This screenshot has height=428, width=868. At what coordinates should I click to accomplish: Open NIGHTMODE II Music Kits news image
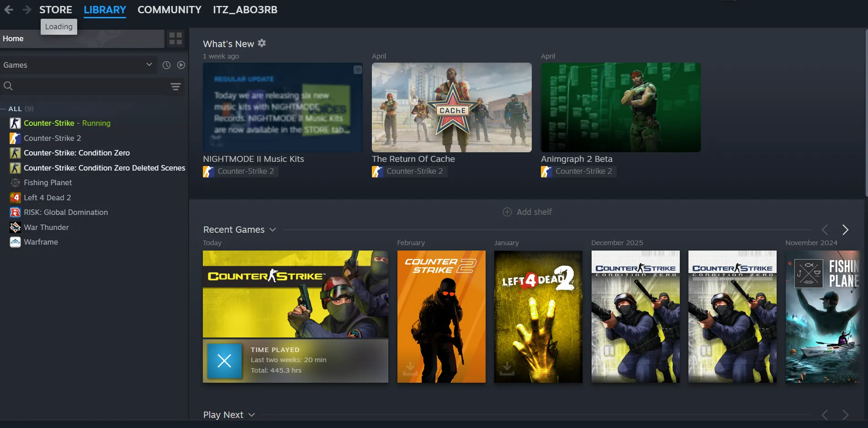[x=283, y=107]
